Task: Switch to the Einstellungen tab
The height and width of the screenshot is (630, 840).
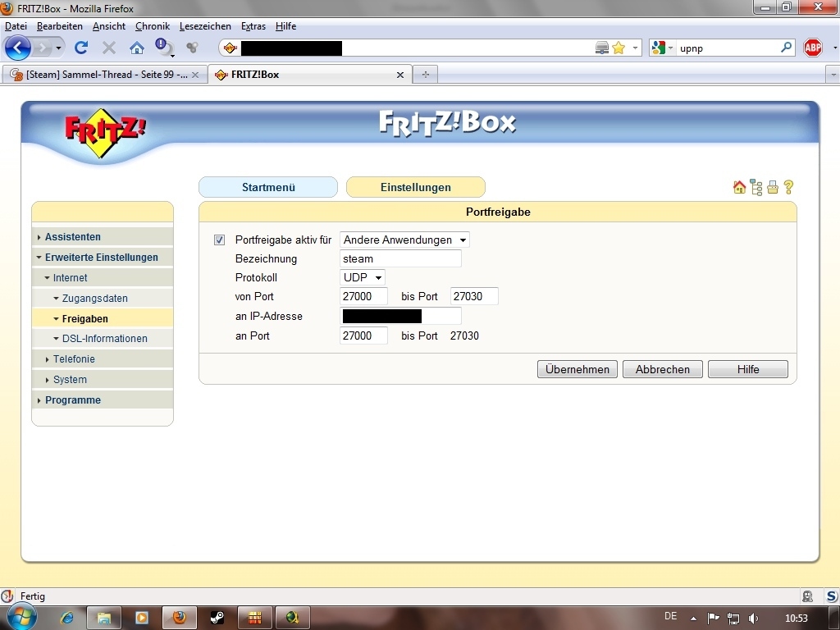Action: 416,187
